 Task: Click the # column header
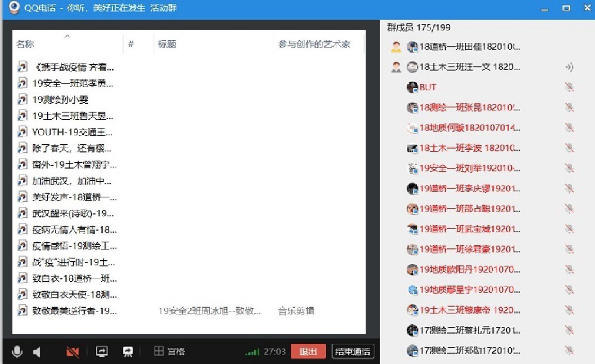131,44
